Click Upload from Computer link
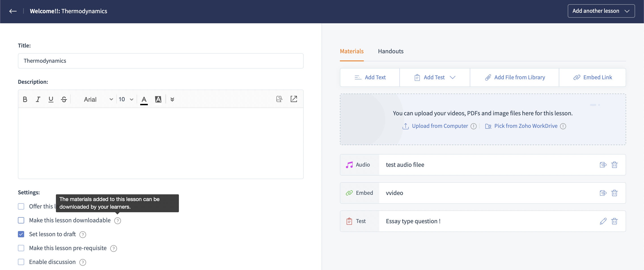This screenshot has height=270, width=644. 439,126
